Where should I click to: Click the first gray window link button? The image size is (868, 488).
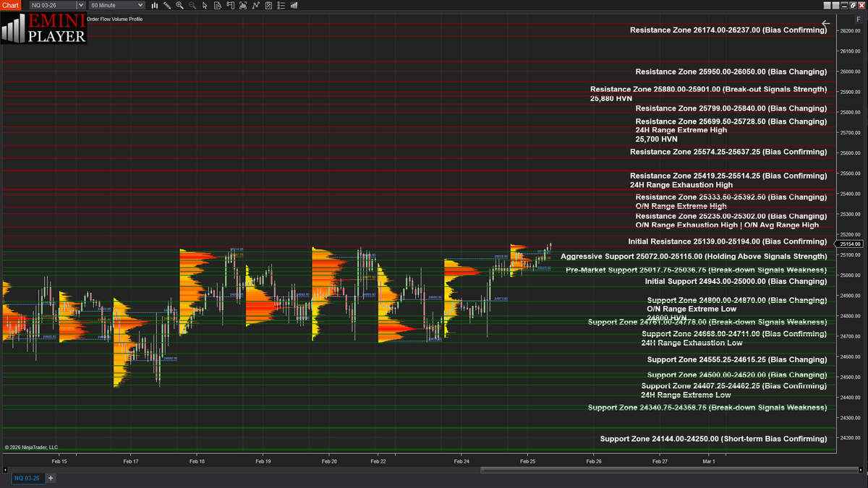827,5
